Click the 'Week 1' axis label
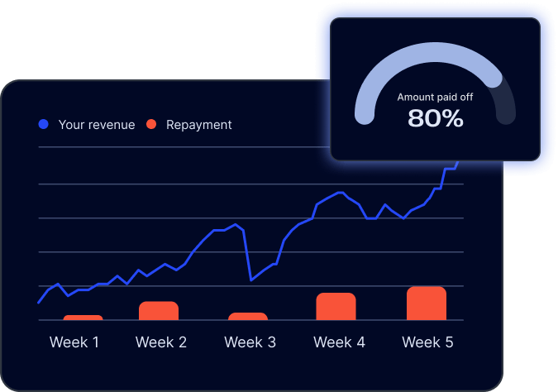This screenshot has height=392, width=558. (x=74, y=342)
